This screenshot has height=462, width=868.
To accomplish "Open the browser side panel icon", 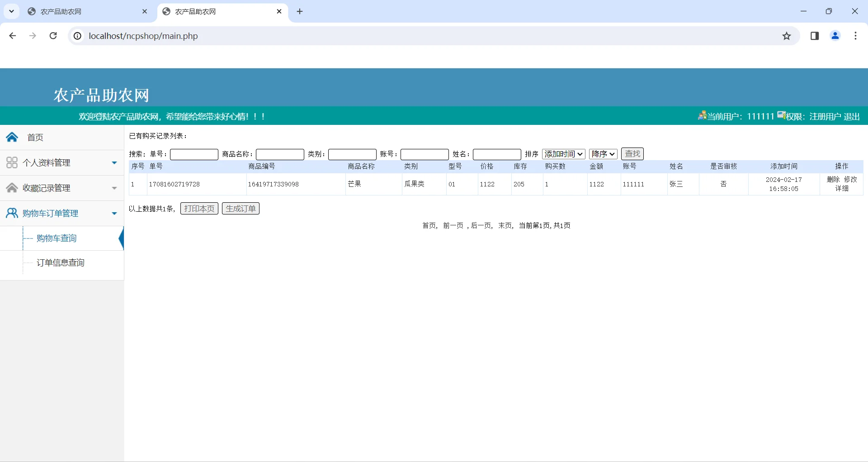I will [815, 36].
